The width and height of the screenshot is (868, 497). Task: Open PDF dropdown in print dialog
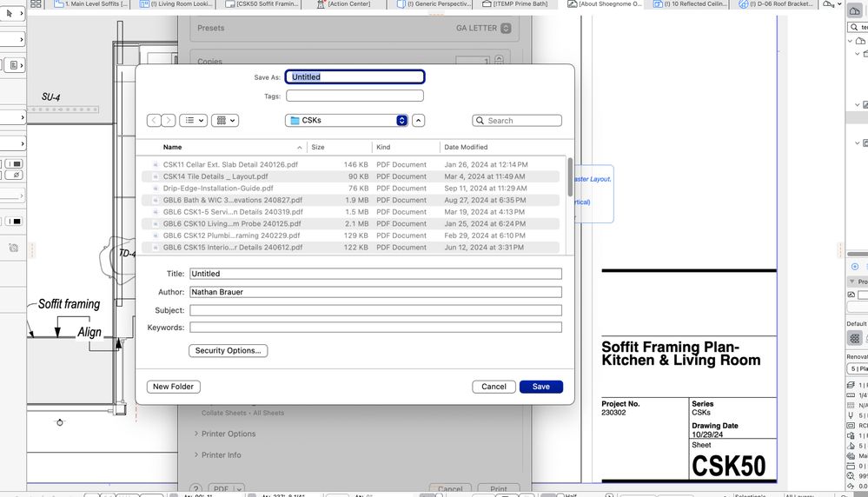(x=227, y=488)
